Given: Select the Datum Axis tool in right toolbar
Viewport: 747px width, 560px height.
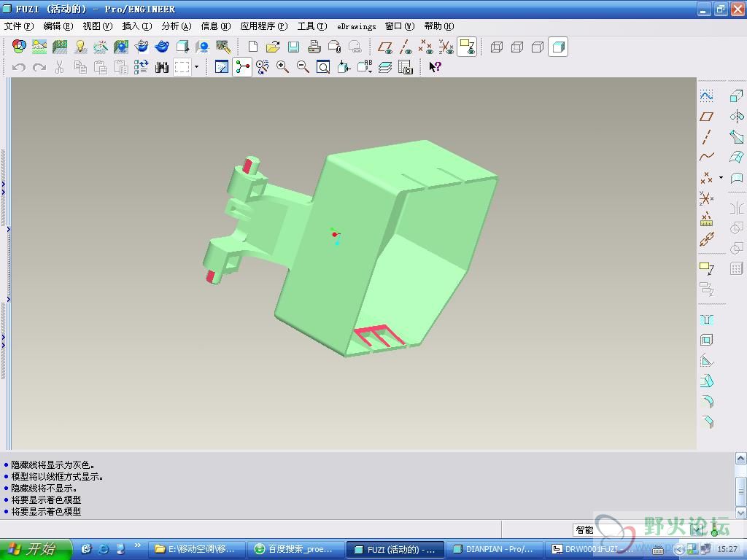Looking at the screenshot, I should point(706,137).
